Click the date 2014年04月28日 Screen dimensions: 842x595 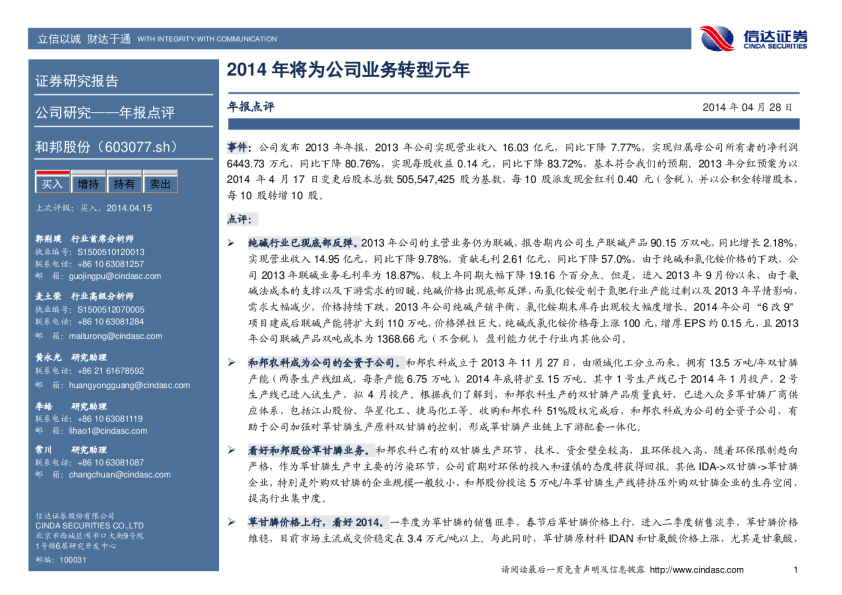747,106
